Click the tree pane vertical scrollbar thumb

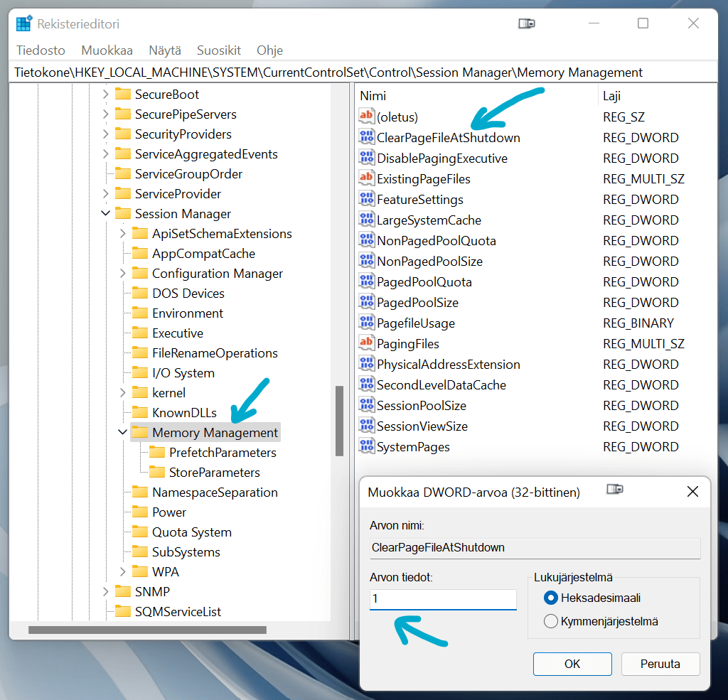click(x=339, y=421)
